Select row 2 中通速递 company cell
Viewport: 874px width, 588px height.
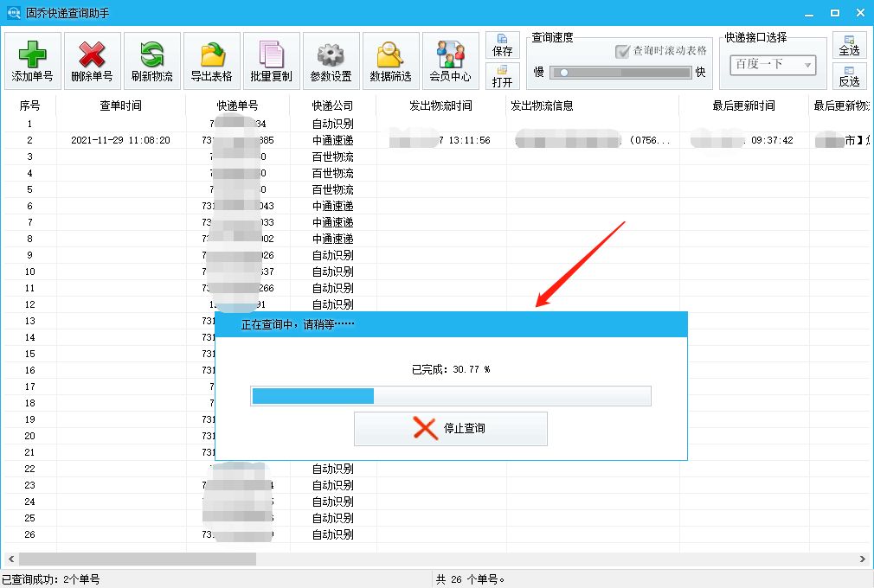(x=333, y=140)
